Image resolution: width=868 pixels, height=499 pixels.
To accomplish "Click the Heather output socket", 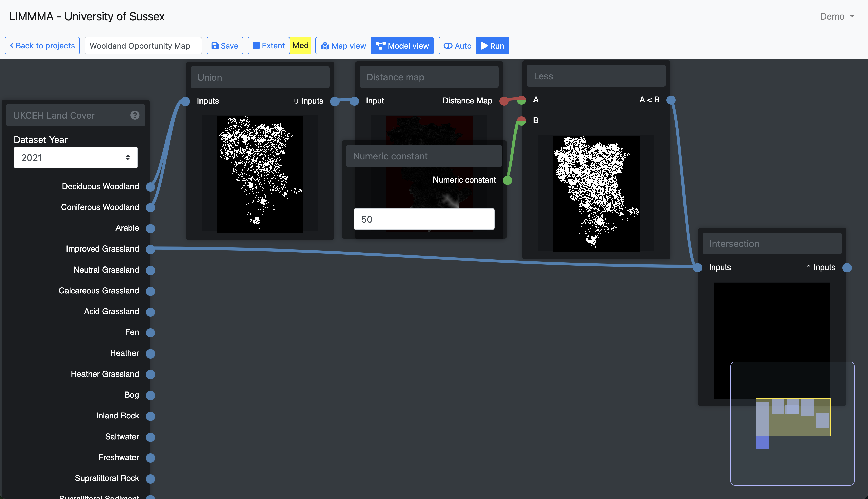I will pos(151,354).
